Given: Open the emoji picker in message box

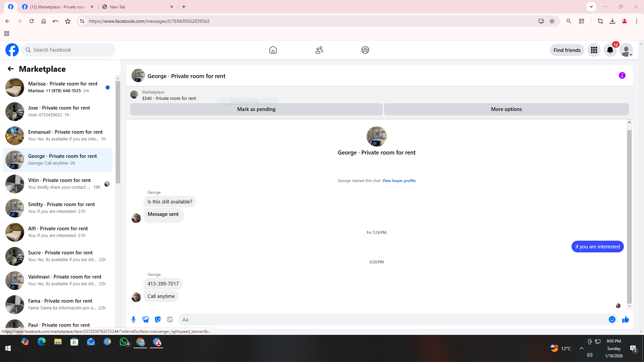Looking at the screenshot, I should click(612, 319).
